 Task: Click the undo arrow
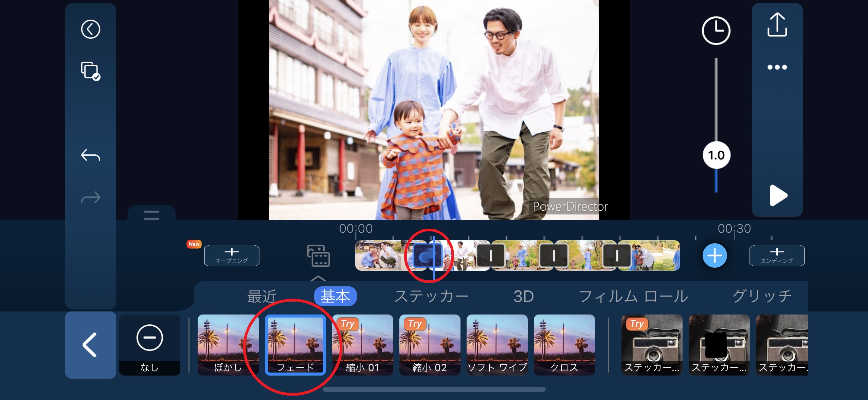[90, 155]
